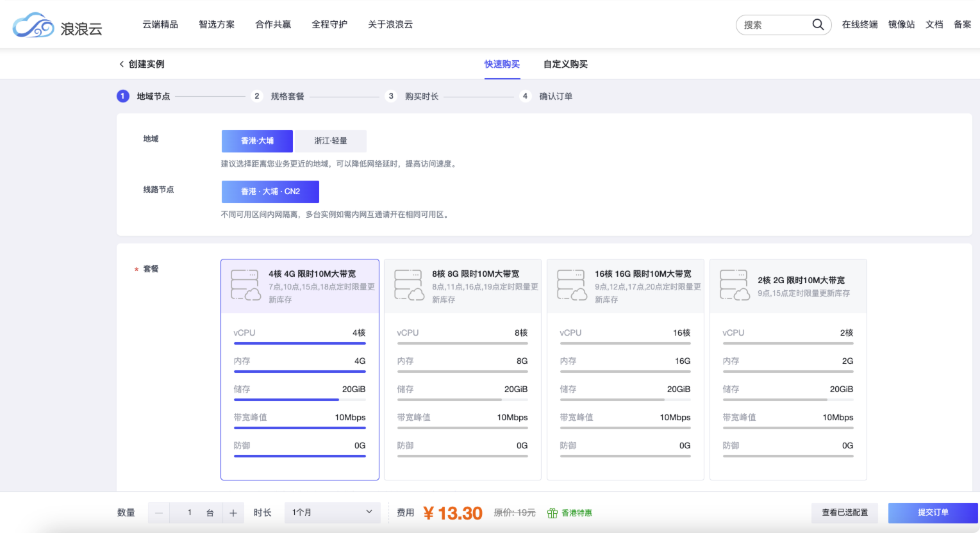Click the 浪浪云 cloud logo
The height and width of the screenshot is (533, 980).
(57, 26)
